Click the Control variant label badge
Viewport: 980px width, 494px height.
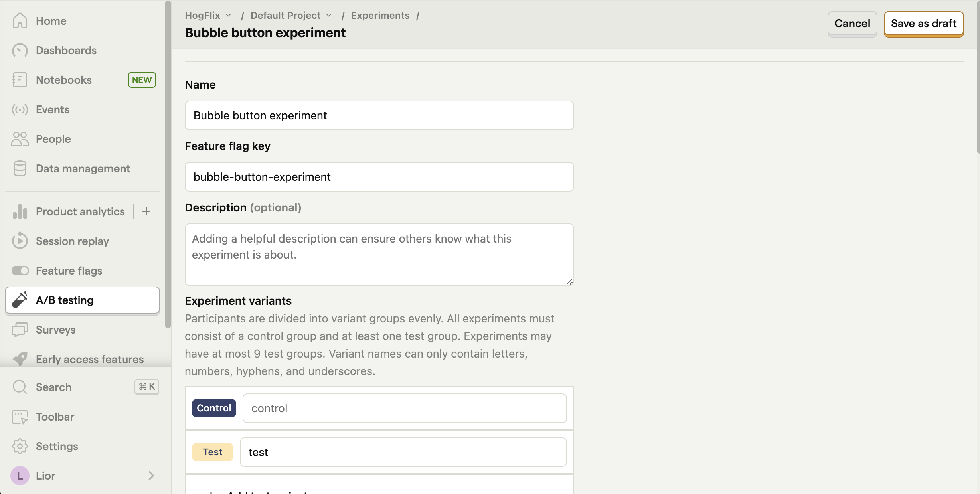pyautogui.click(x=213, y=408)
